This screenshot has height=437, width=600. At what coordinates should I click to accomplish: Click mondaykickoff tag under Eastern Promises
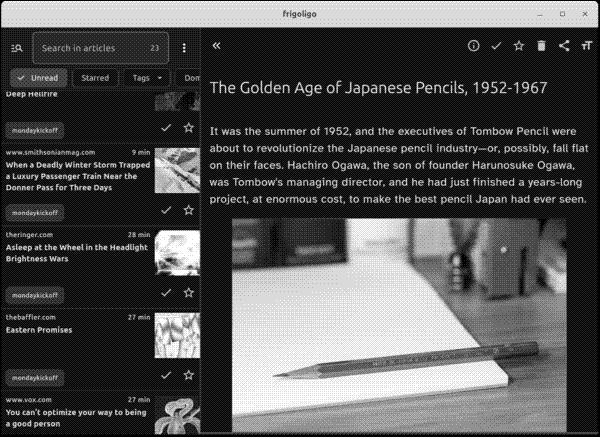35,378
